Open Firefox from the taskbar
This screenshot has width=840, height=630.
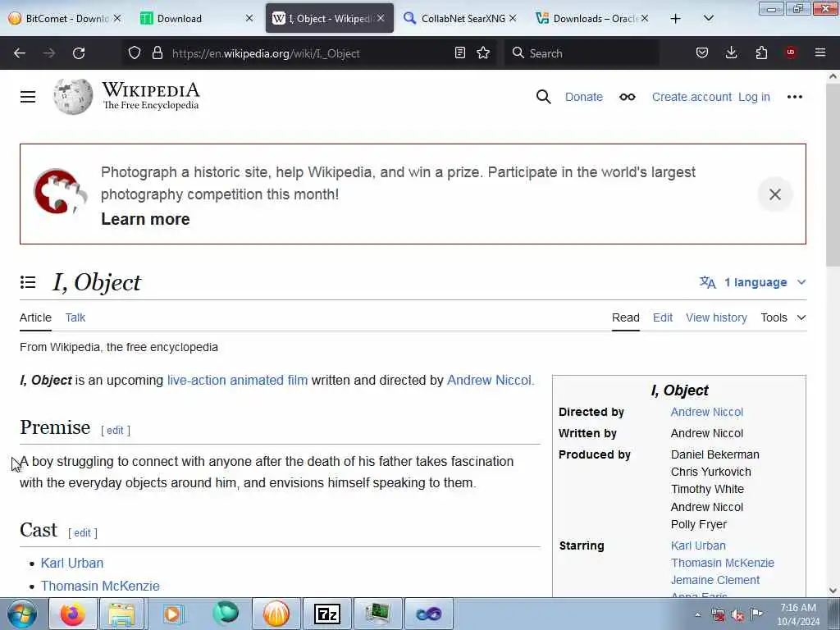72,614
